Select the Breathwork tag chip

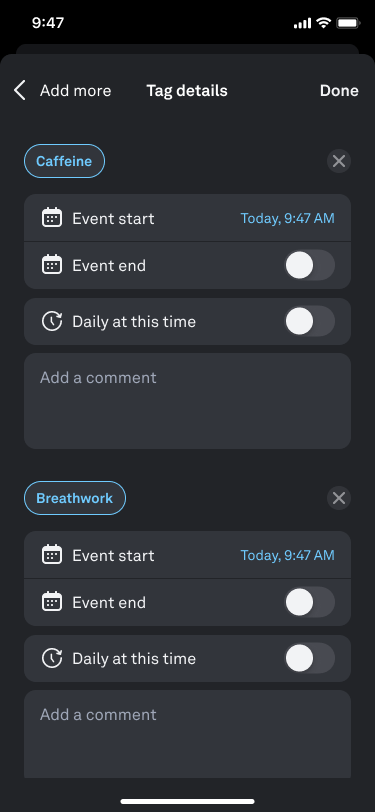click(x=75, y=498)
